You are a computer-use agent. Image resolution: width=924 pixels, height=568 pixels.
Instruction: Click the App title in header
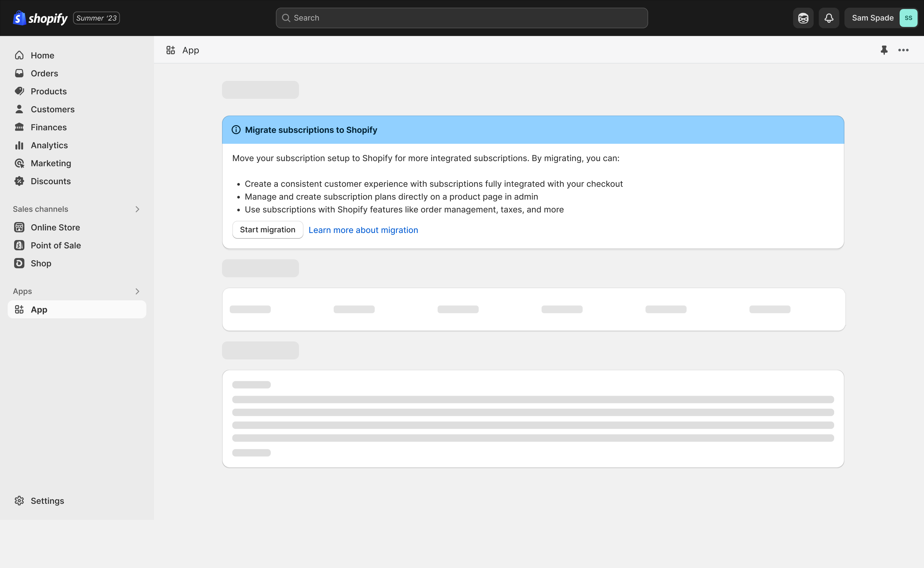tap(191, 50)
